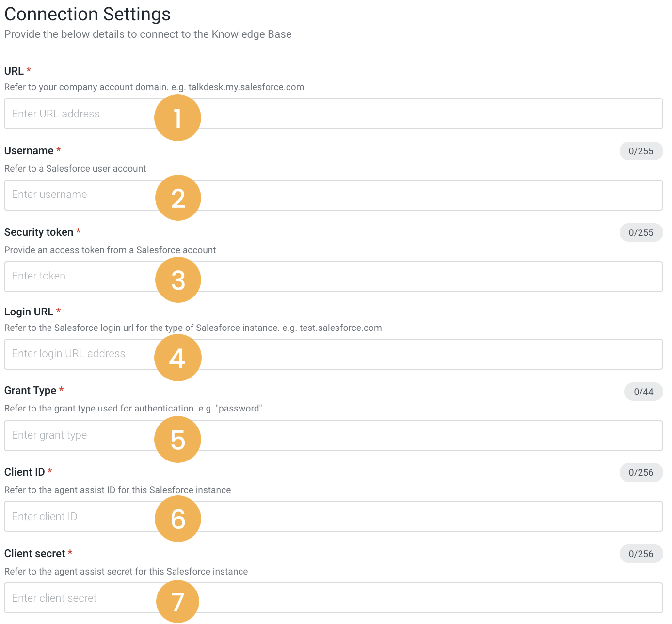Viewport: 672px width, 624px height.
Task: Click the Enter grant type field
Action: click(x=388, y=436)
